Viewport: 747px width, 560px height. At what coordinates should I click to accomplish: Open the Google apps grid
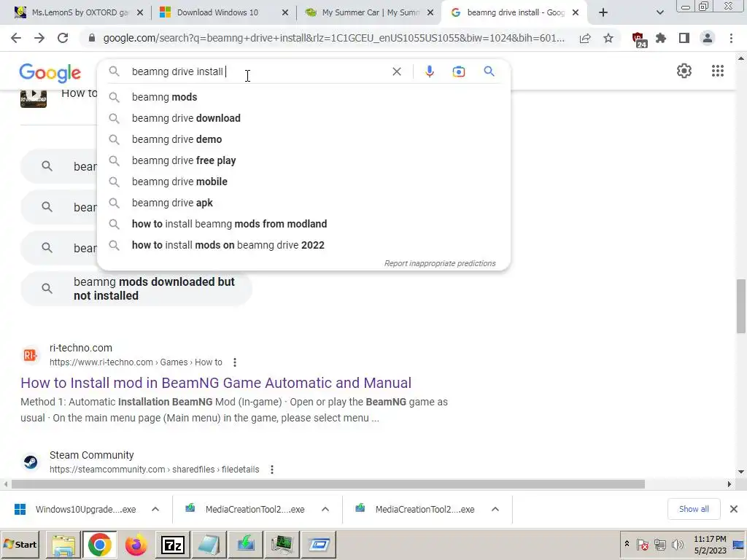tap(718, 71)
